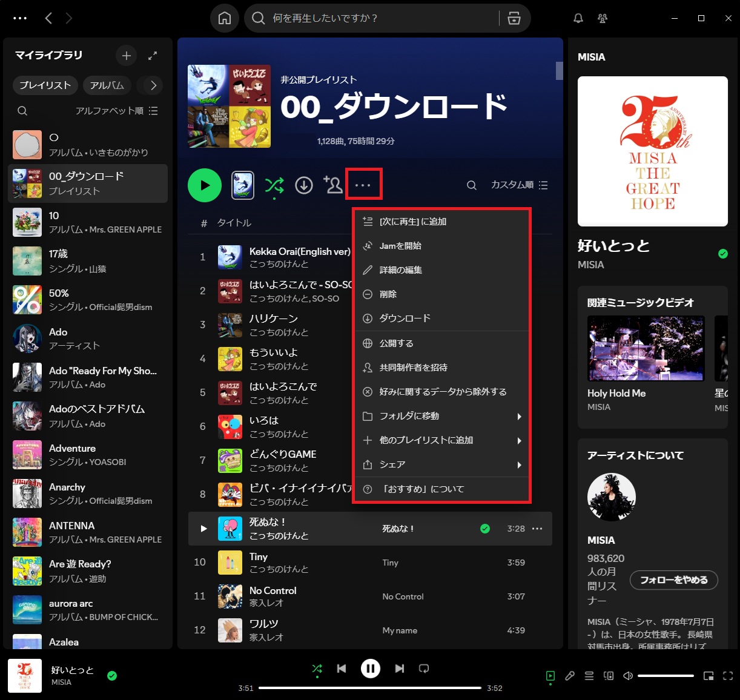Open the notifications bell
740x700 pixels.
pyautogui.click(x=578, y=18)
